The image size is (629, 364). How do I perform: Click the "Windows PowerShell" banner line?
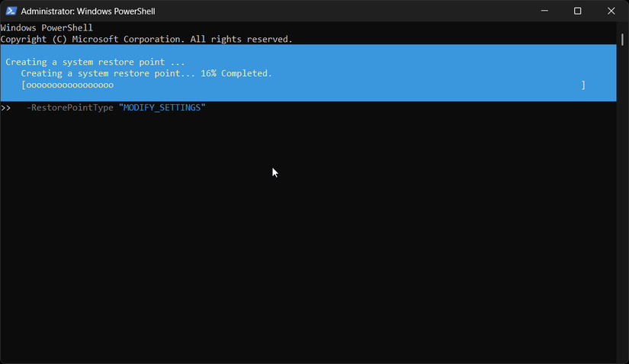click(x=47, y=28)
